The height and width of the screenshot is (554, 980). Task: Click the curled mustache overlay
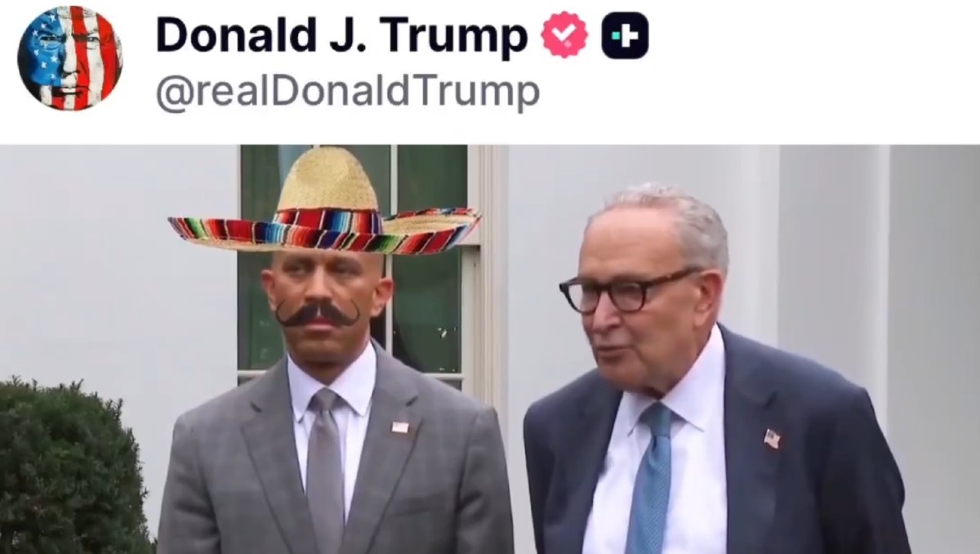pyautogui.click(x=318, y=312)
